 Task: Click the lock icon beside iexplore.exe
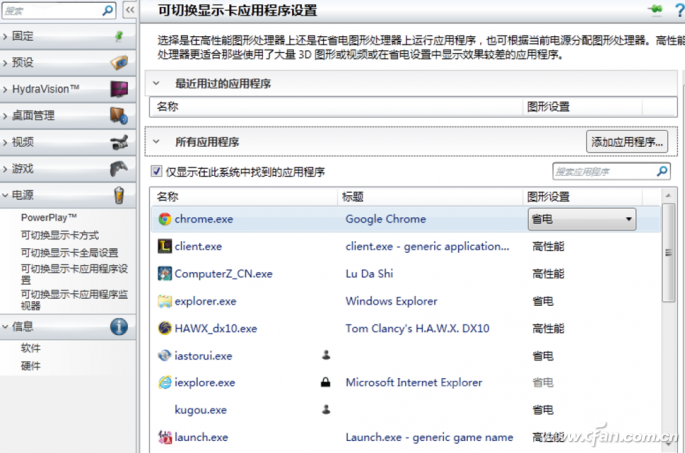(x=326, y=382)
